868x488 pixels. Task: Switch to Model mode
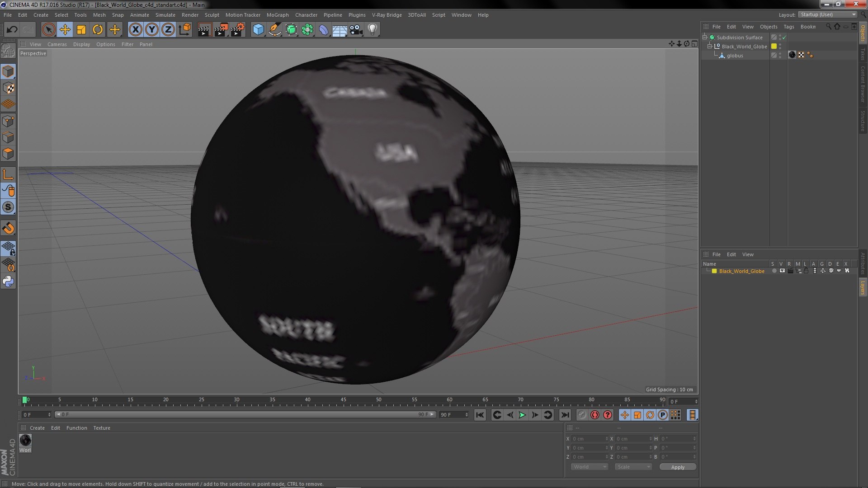(x=8, y=71)
